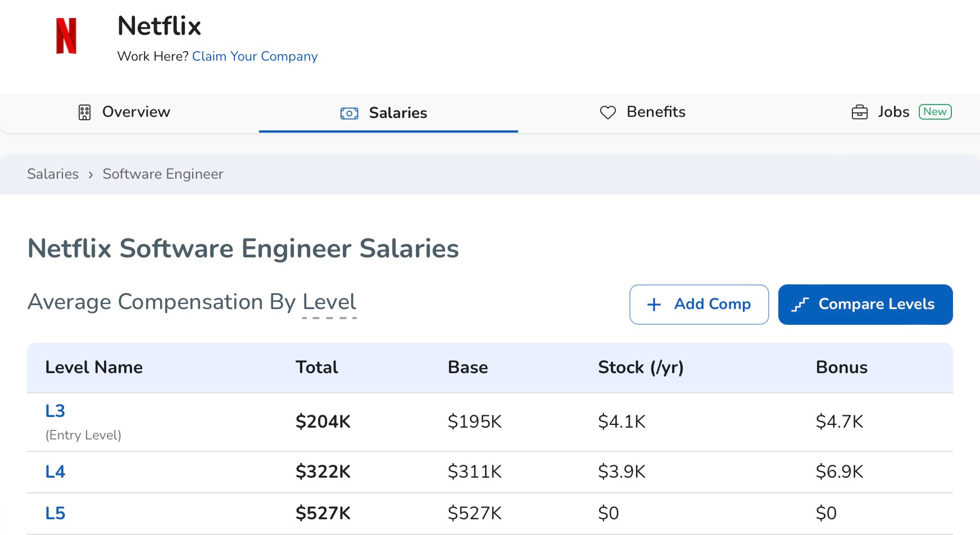
Task: Click the Compare Levels button
Action: coord(865,305)
